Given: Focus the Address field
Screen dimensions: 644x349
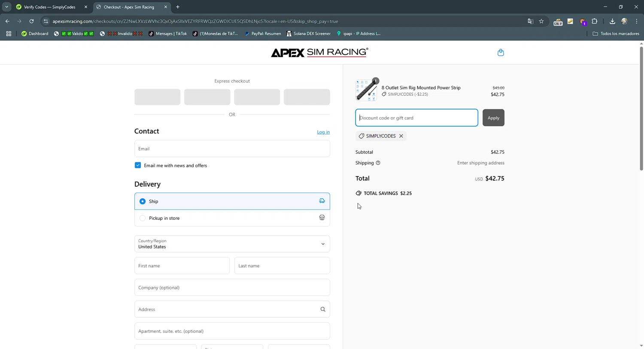Looking at the screenshot, I should [232, 310].
